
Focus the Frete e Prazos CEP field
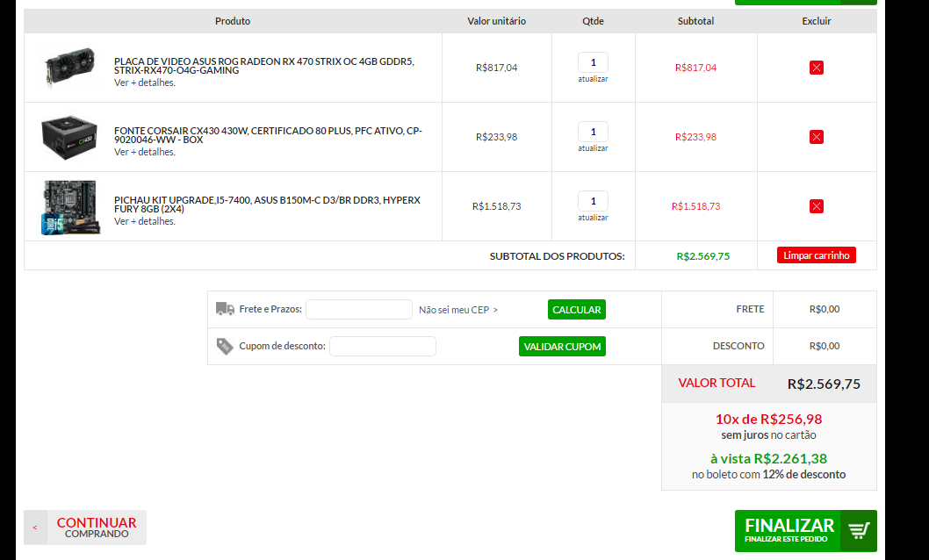pos(359,309)
